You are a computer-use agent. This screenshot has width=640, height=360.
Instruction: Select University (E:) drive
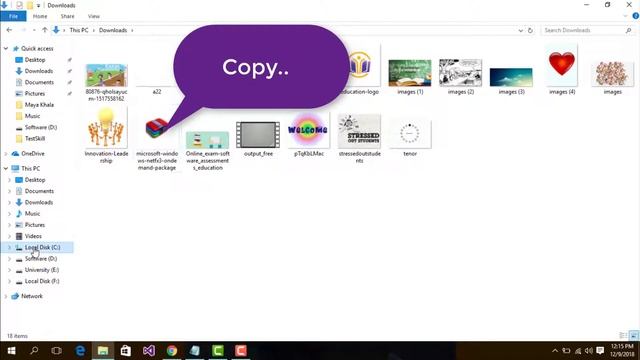[42, 270]
